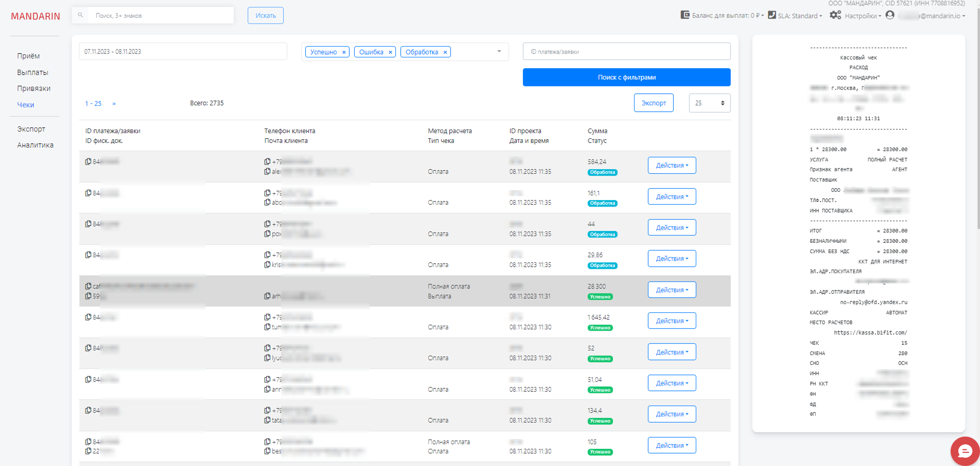
Task: Click the user profile avatar icon
Action: pyautogui.click(x=890, y=15)
